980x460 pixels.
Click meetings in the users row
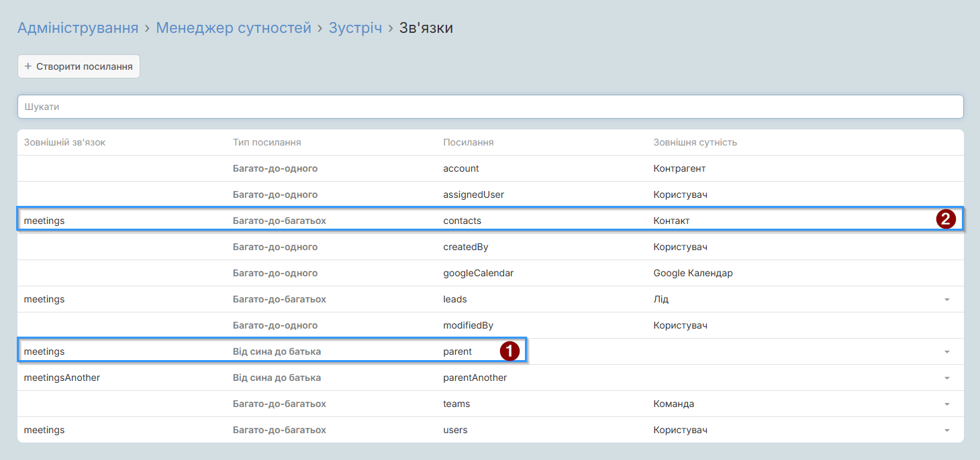(x=44, y=430)
